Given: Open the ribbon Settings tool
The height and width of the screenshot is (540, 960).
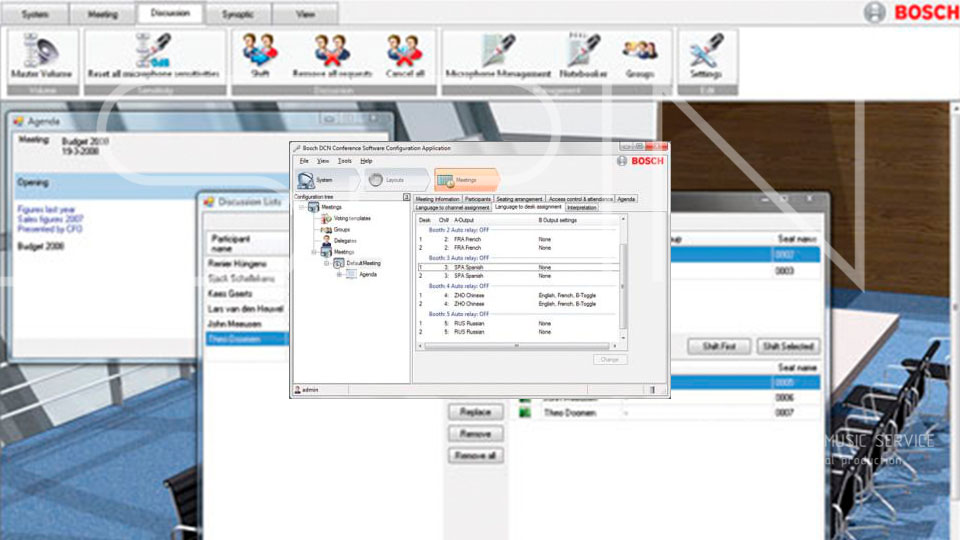Looking at the screenshot, I should click(706, 56).
